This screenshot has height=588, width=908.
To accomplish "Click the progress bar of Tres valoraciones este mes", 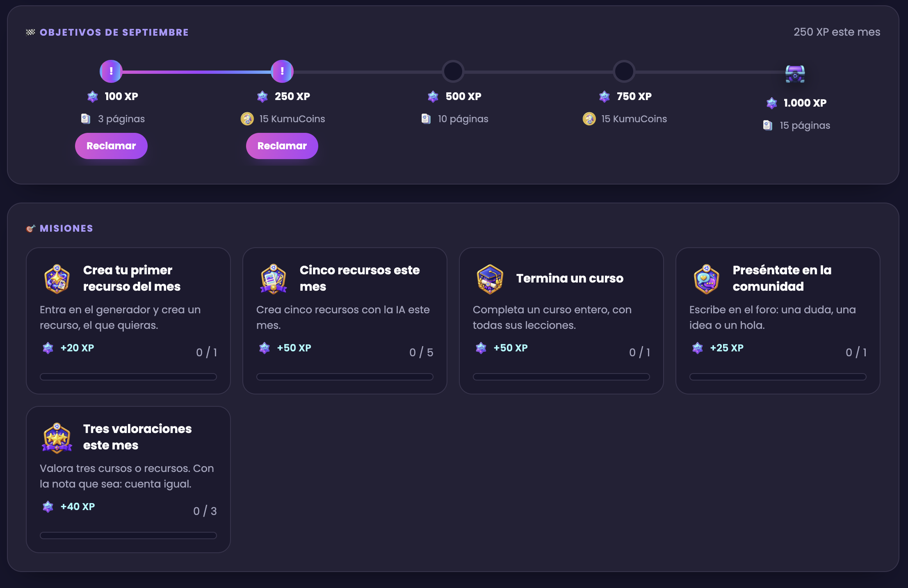I will [x=128, y=536].
